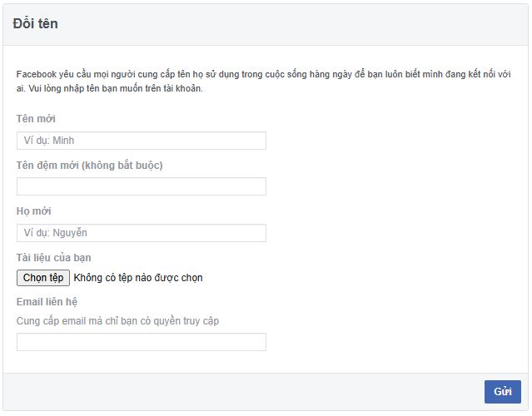Screen dimensions: 532x416
Task: Click the 'Tên mới' label
Action: [36, 119]
